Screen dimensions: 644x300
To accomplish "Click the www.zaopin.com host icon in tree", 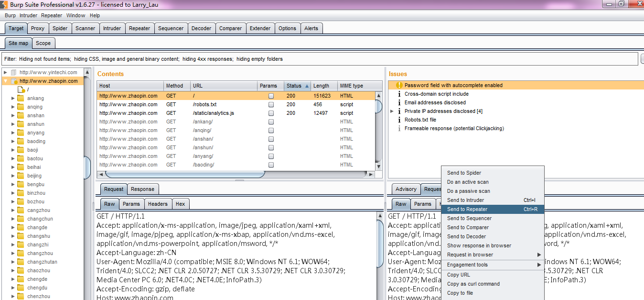I will [x=14, y=81].
